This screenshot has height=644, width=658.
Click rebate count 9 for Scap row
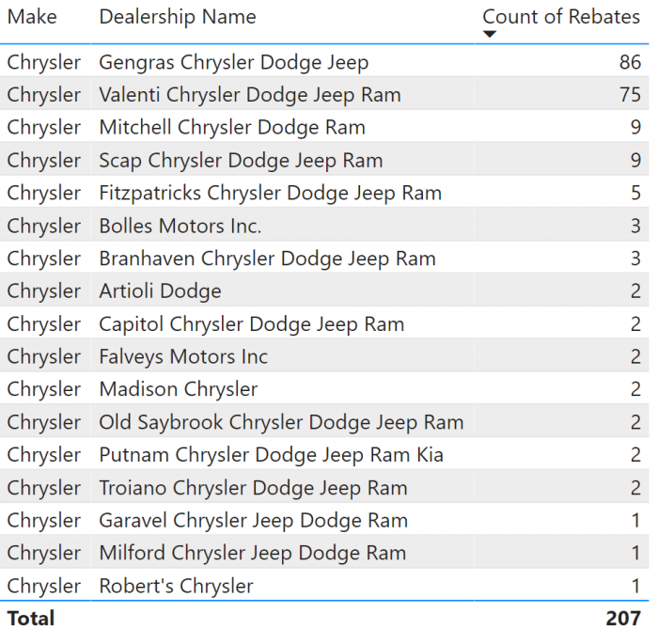point(635,160)
